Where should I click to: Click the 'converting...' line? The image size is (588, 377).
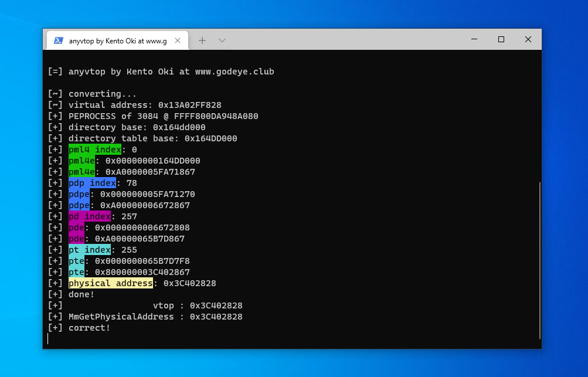(92, 94)
